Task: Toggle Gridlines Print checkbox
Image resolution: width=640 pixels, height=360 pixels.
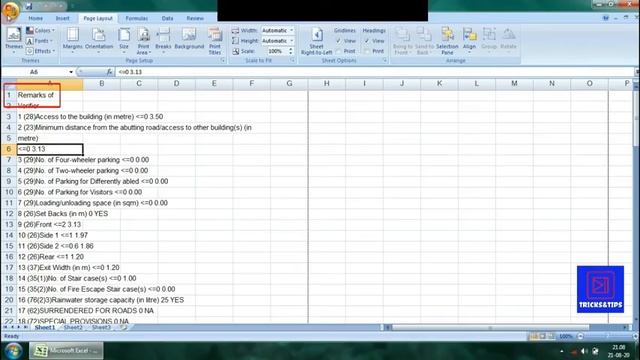Action: click(338, 51)
